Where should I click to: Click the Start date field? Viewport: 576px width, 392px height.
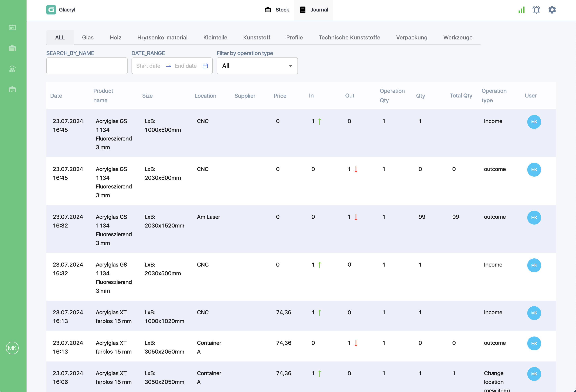[x=148, y=66]
